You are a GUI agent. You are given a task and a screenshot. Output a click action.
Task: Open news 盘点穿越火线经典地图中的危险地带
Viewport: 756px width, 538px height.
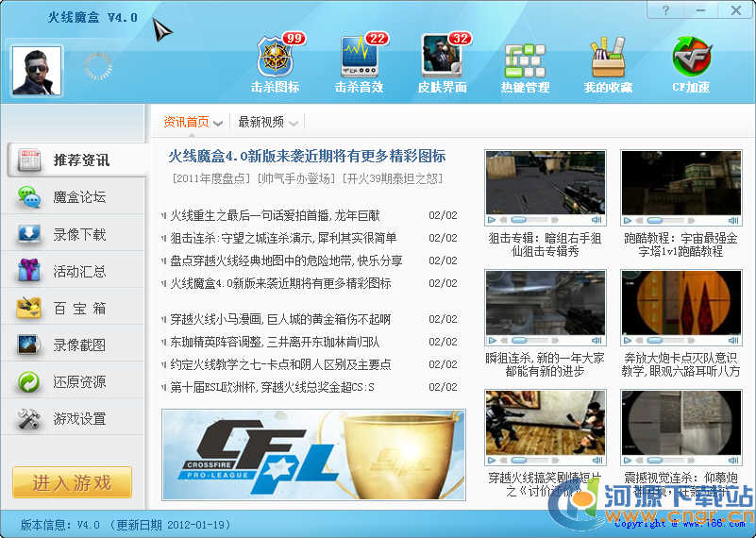[x=286, y=261]
